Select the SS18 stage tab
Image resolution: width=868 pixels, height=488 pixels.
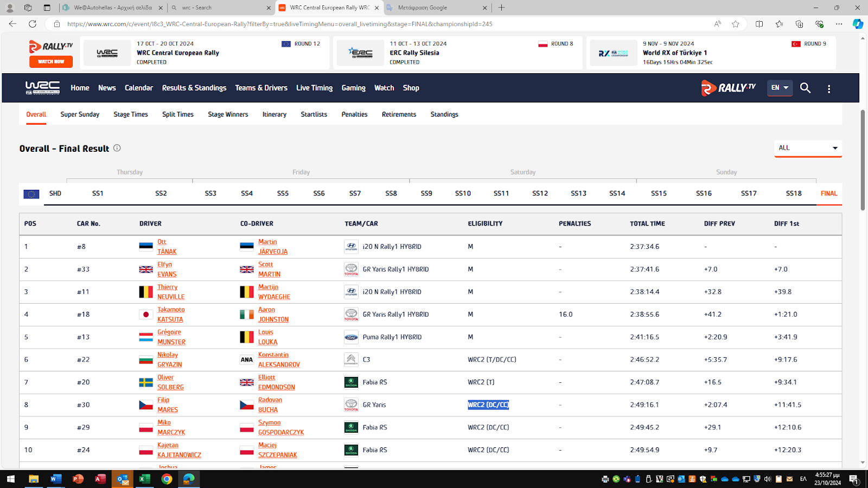pyautogui.click(x=794, y=194)
